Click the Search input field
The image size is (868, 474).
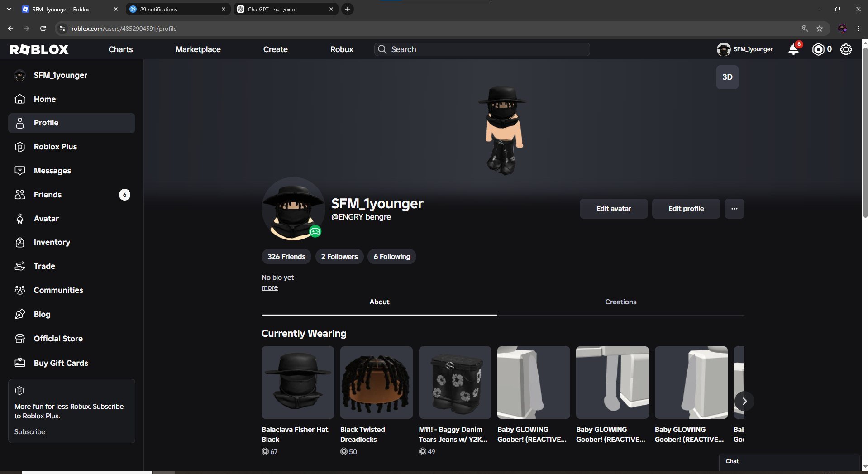tap(482, 49)
